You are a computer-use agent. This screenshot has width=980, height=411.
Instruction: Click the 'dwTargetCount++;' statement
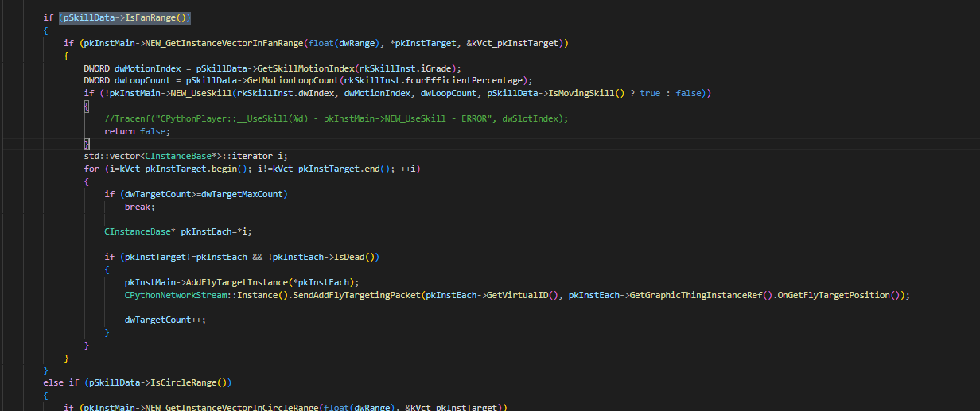[162, 320]
